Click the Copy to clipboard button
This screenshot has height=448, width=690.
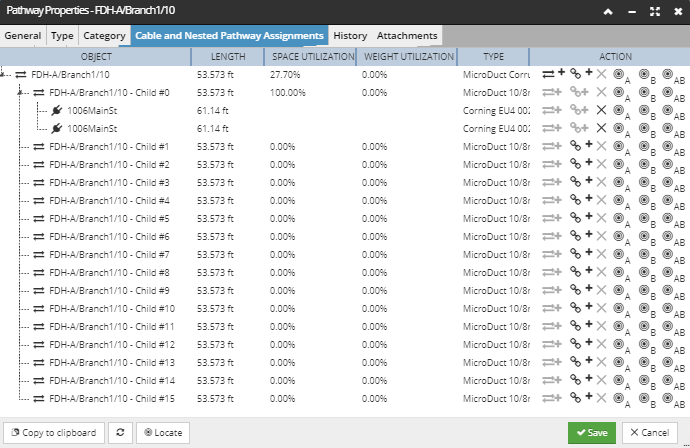click(53, 433)
